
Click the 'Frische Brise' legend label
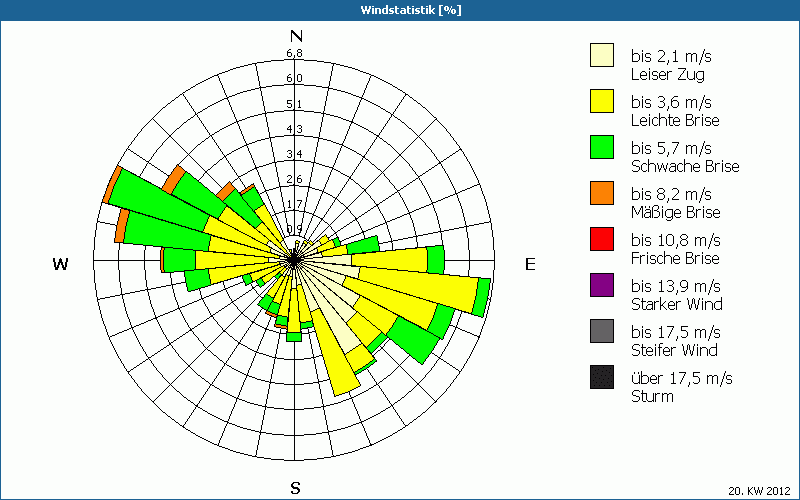(x=676, y=258)
